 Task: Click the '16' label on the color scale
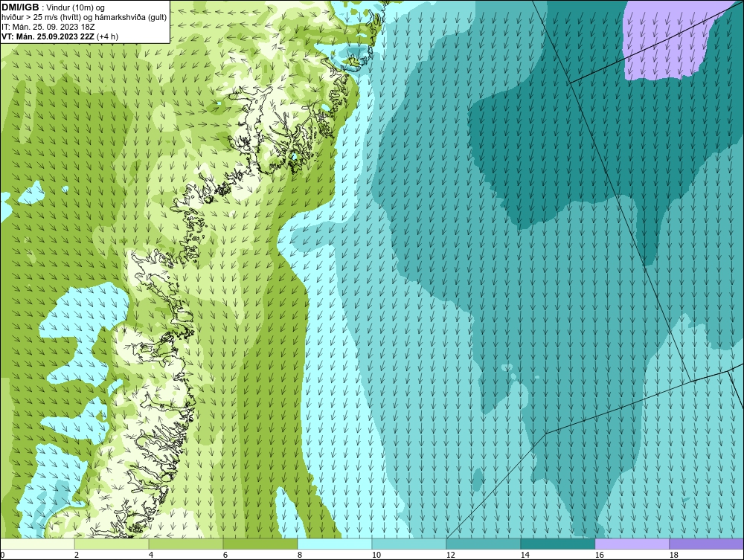600,555
